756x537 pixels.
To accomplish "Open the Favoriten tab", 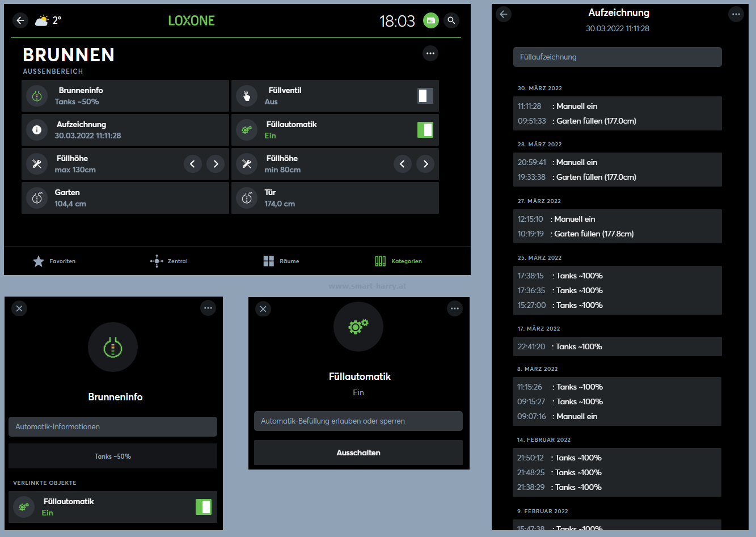I will pyautogui.click(x=54, y=261).
